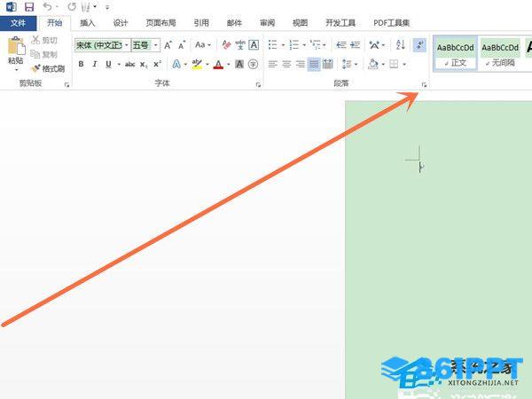Toggle Italic formatting
Viewport: 532px width, 399px height.
click(95, 64)
